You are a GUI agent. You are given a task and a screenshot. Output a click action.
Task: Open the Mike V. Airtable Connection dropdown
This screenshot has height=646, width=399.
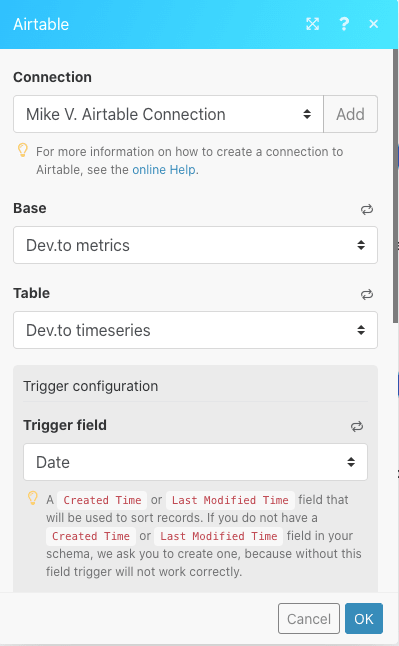pyautogui.click(x=169, y=114)
